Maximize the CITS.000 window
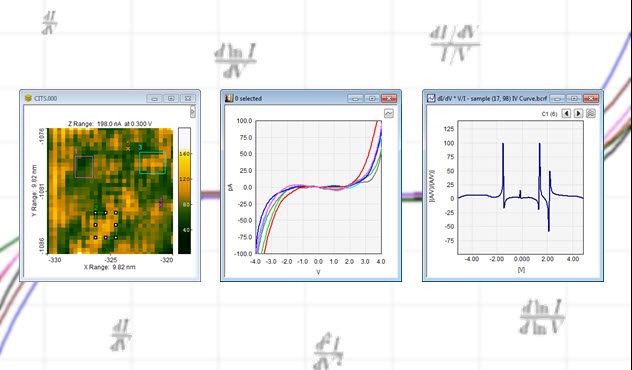The image size is (632, 370). click(x=171, y=98)
